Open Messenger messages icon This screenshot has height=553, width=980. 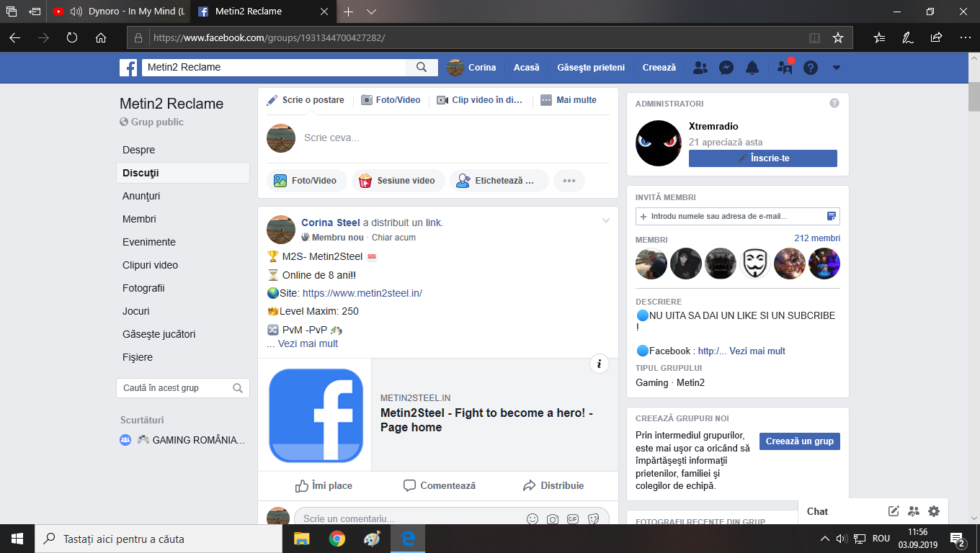point(726,68)
